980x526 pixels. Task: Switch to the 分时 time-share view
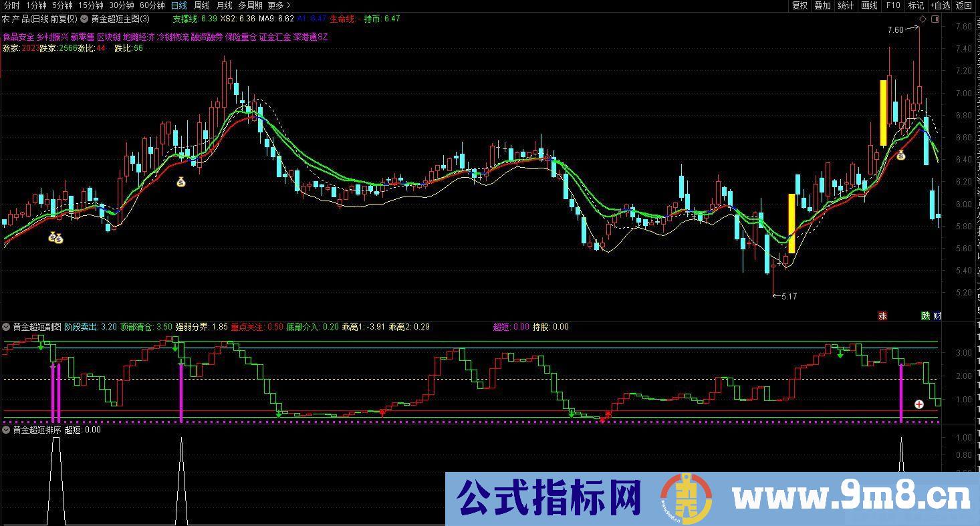pyautogui.click(x=11, y=5)
